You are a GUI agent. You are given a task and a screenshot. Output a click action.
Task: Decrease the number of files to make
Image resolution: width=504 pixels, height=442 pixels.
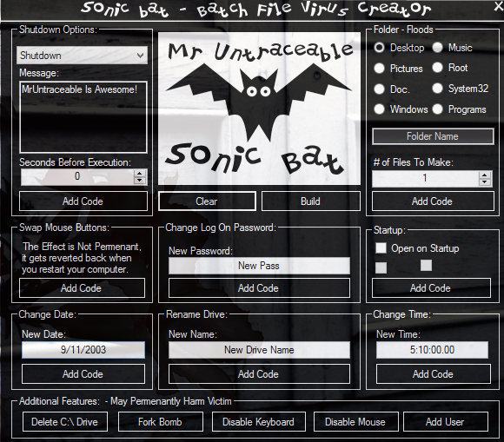point(485,182)
